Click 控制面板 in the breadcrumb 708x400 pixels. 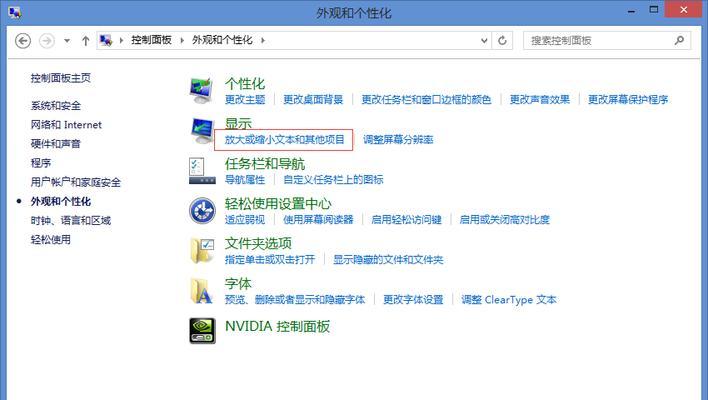[x=151, y=40]
